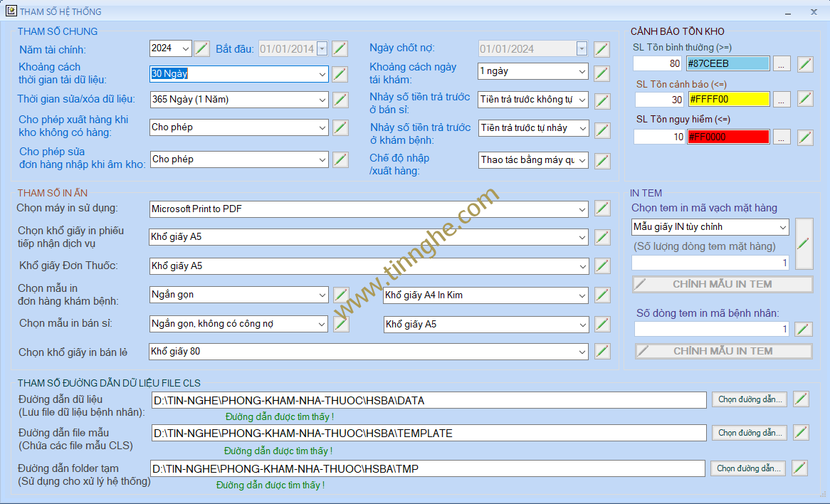This screenshot has height=504, width=830.
Task: Click SL Tồn cảnh báo value field 30
Action: tap(660, 99)
